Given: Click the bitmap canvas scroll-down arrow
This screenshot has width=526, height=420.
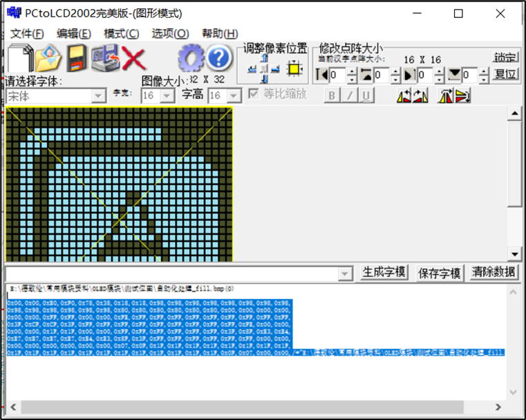Looking at the screenshot, I should [514, 254].
